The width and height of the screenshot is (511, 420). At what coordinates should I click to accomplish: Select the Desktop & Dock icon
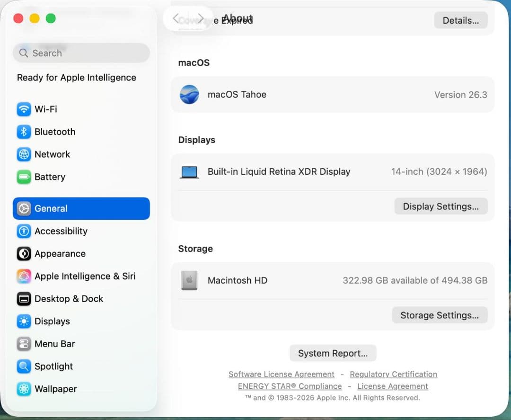[x=24, y=299]
